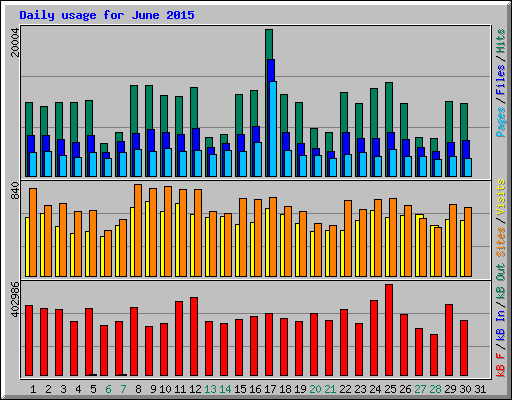Click day label 27 on the x-axis
Image resolution: width=512 pixels, height=400 pixels.
click(x=420, y=389)
